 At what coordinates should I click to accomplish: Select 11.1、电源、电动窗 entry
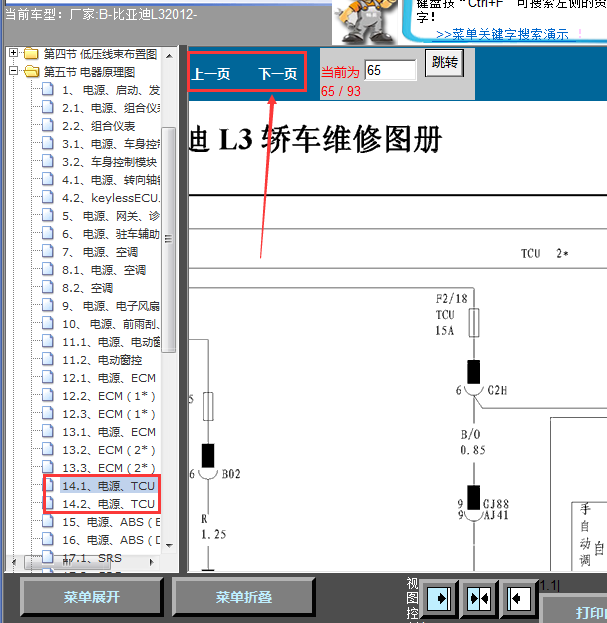(x=111, y=342)
